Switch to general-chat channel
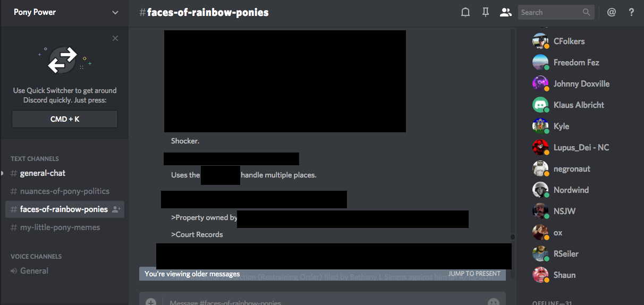 43,173
